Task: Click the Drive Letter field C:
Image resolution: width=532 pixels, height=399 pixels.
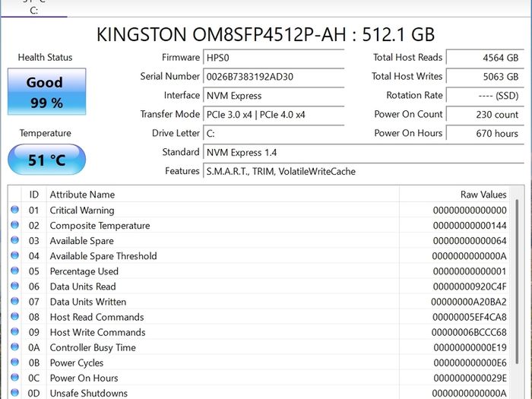Action: pos(274,133)
